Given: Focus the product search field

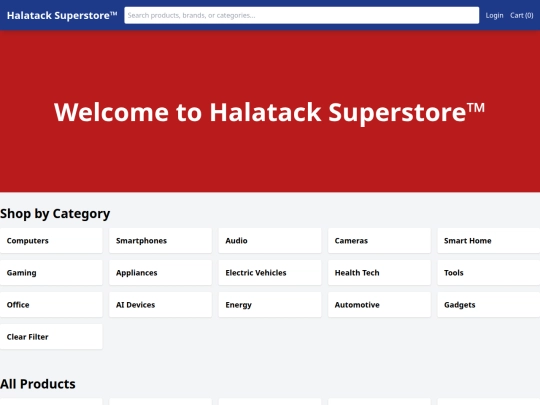Looking at the screenshot, I should (301, 15).
